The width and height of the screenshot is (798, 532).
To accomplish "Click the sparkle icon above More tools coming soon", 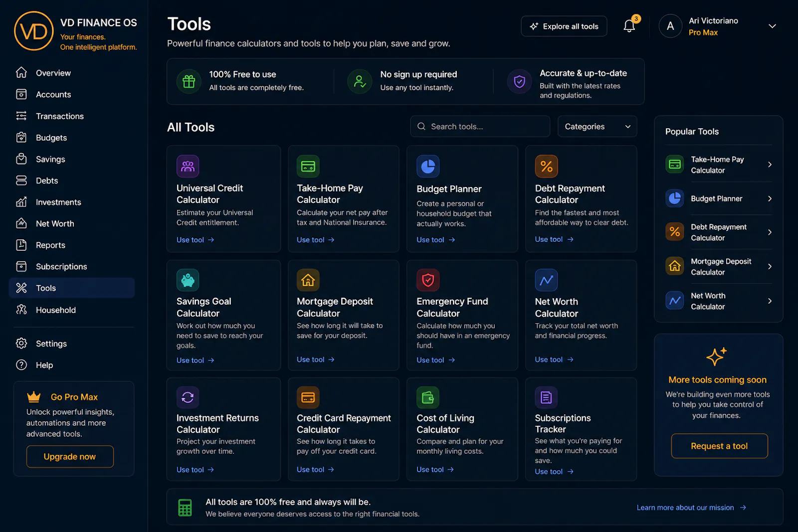I will point(717,356).
